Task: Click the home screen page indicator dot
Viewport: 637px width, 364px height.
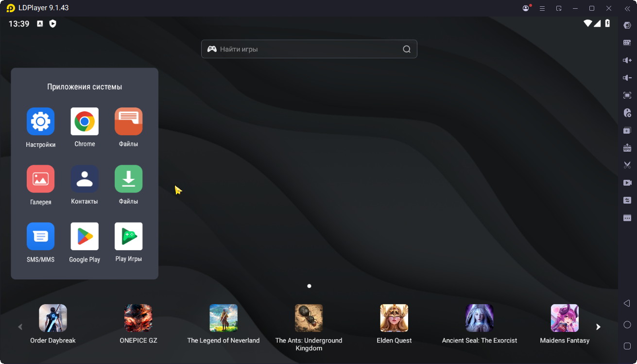Action: (x=310, y=286)
